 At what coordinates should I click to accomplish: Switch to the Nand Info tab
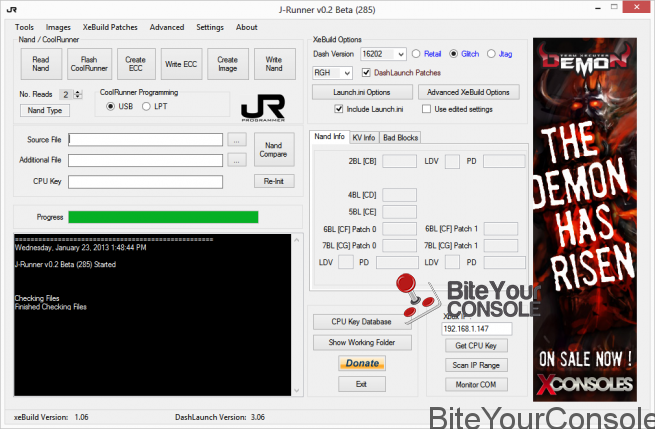click(x=329, y=137)
